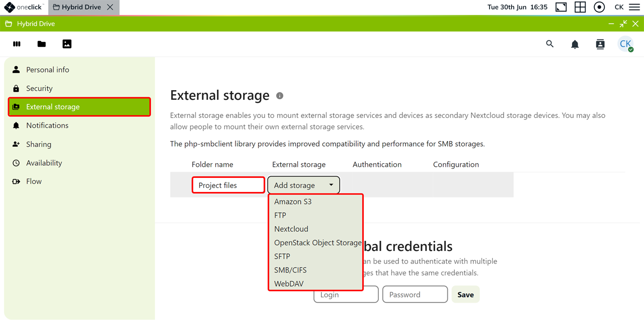
Task: Open Security settings
Action: (79, 88)
